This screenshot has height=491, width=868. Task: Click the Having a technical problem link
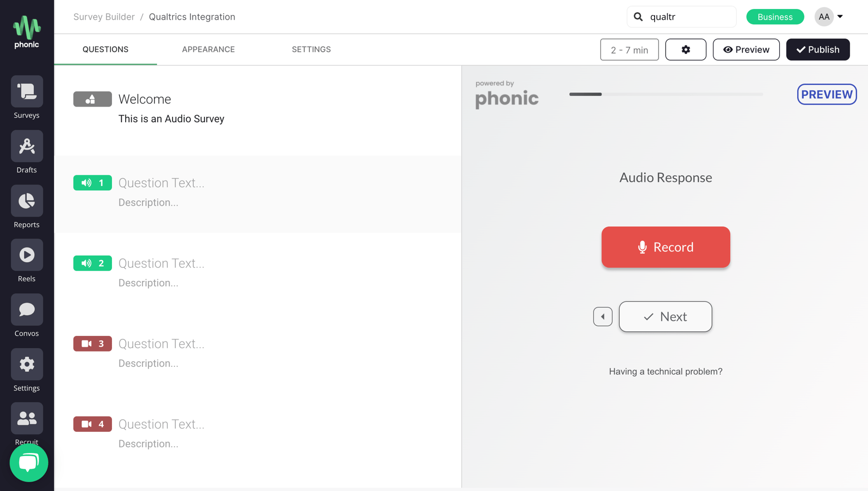click(665, 371)
